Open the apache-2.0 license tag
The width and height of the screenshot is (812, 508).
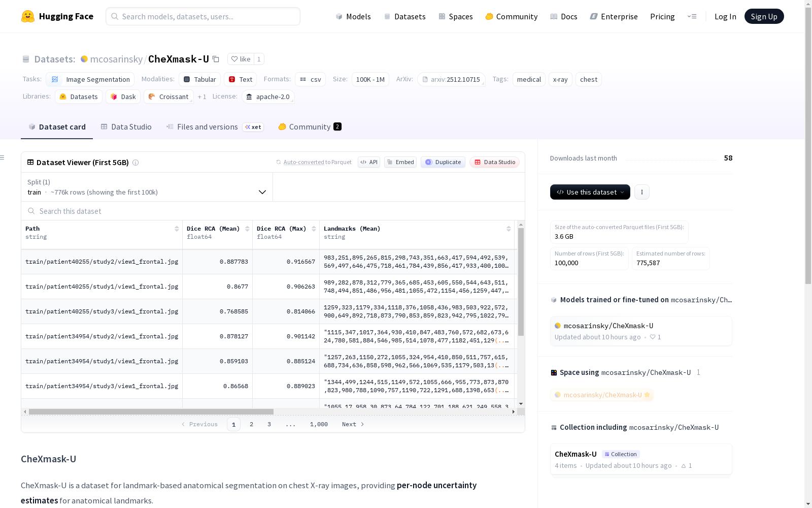pos(268,97)
